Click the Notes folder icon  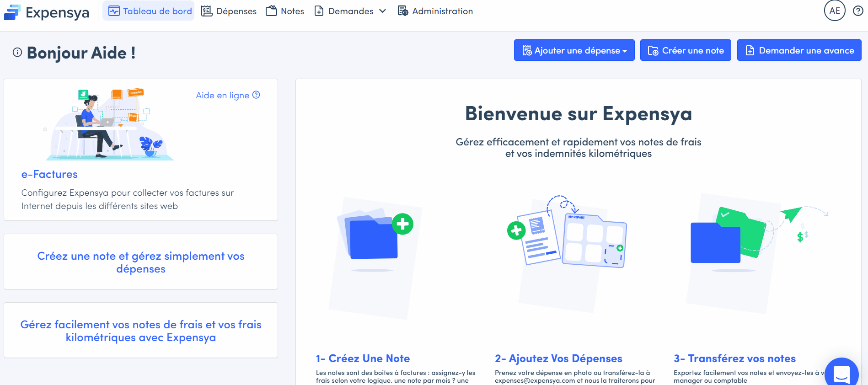click(271, 11)
